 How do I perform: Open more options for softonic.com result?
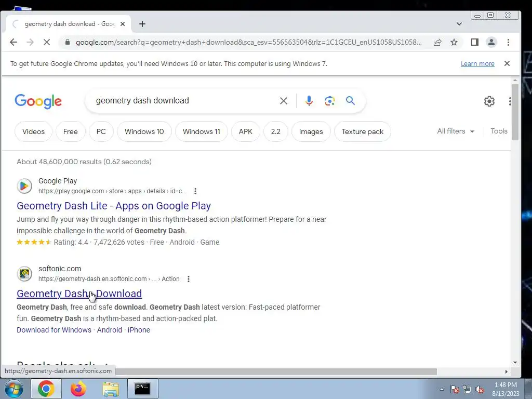click(x=188, y=279)
